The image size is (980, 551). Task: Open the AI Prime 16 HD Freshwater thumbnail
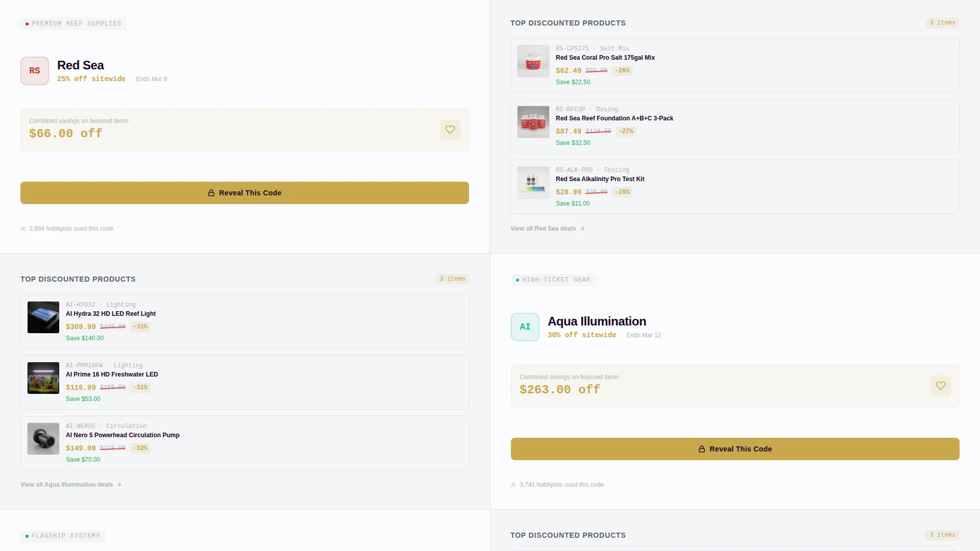pyautogui.click(x=43, y=378)
